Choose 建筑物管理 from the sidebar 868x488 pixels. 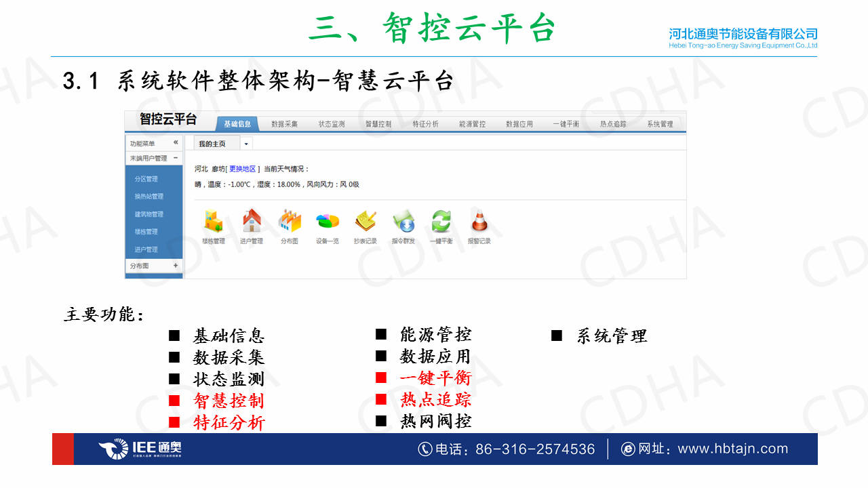pyautogui.click(x=149, y=214)
